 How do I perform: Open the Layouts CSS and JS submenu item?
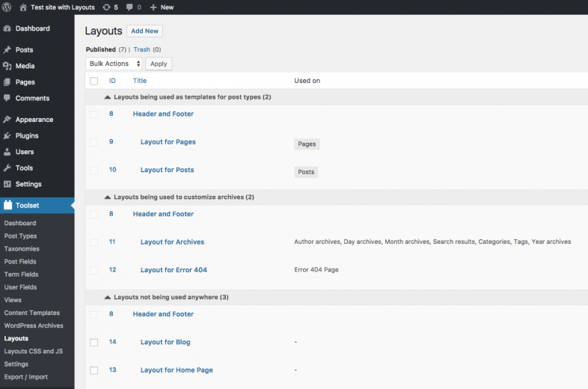coord(34,351)
